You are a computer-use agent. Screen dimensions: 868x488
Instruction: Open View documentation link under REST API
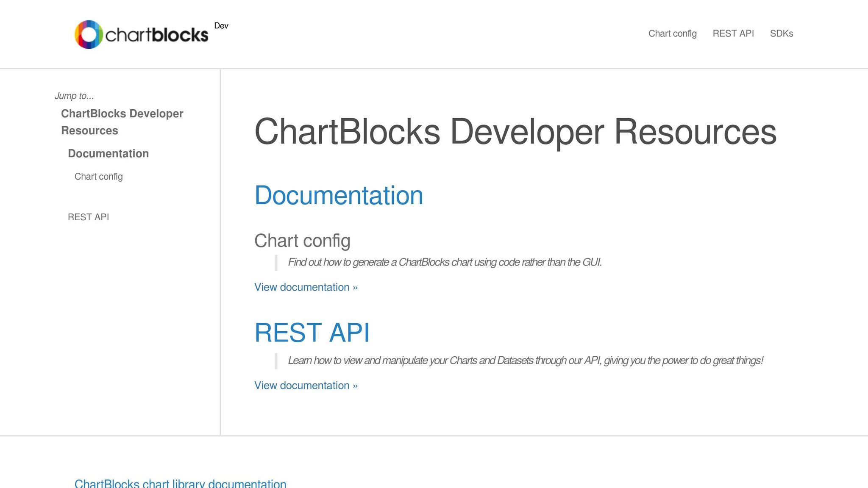pyautogui.click(x=306, y=385)
